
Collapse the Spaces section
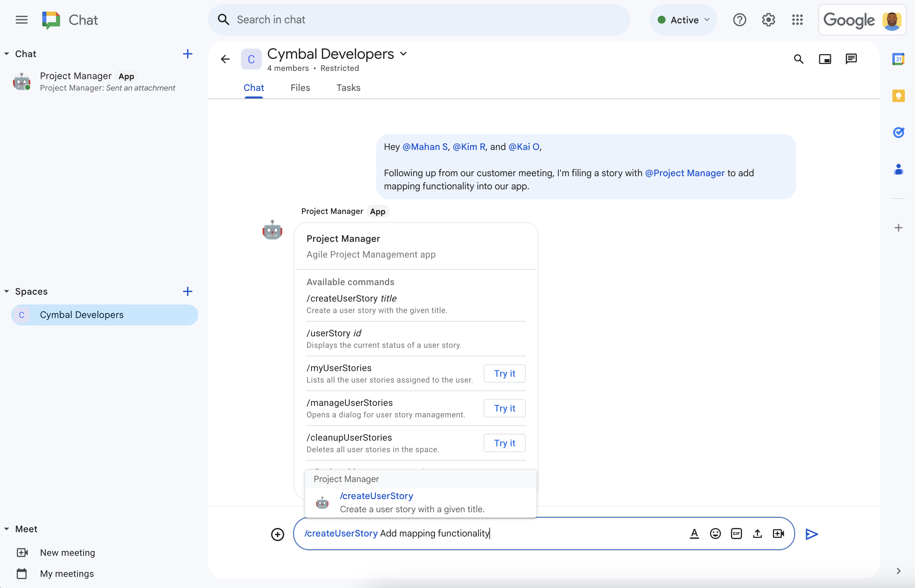pyautogui.click(x=7, y=291)
